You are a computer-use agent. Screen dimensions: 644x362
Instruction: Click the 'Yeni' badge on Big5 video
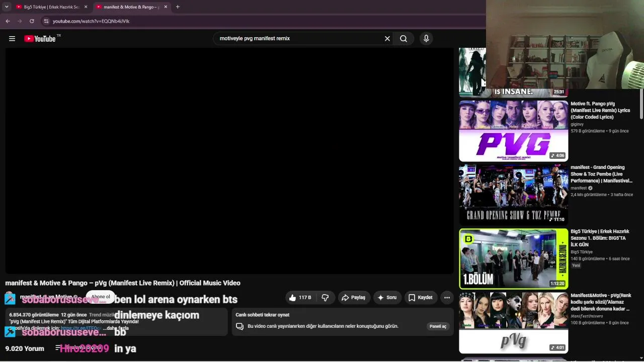point(576,265)
